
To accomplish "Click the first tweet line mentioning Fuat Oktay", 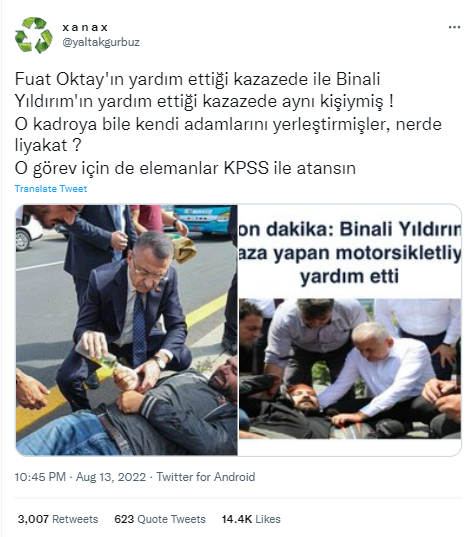I will pos(198,79).
